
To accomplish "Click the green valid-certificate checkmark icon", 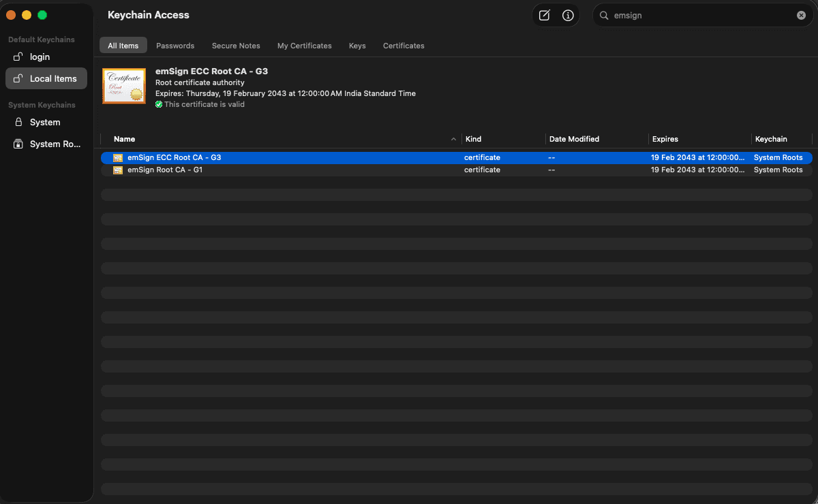I will (x=159, y=105).
